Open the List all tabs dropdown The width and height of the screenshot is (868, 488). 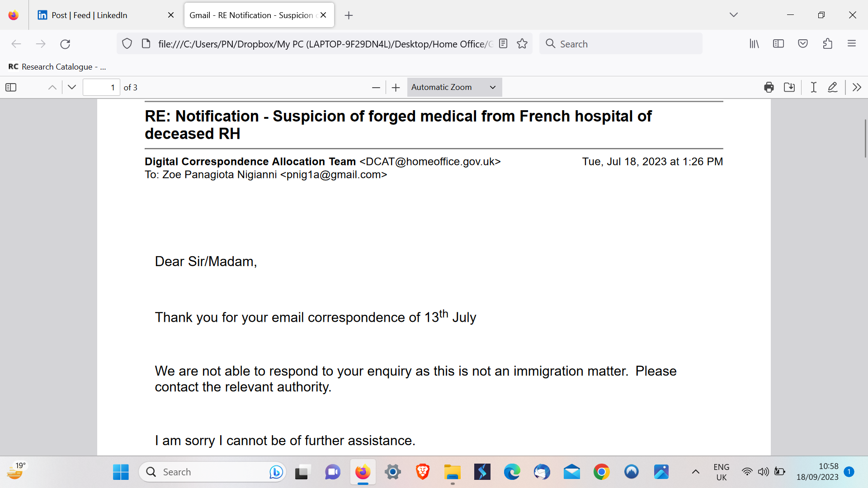pos(733,15)
